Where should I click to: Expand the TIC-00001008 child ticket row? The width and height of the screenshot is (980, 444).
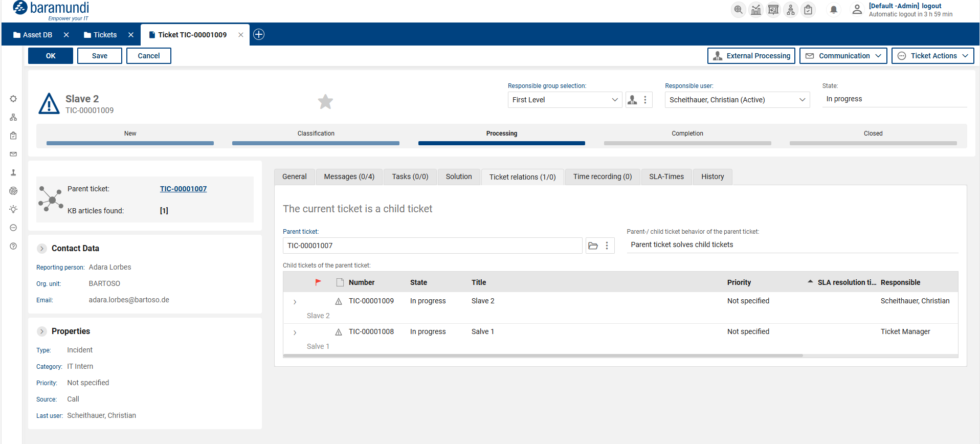pyautogui.click(x=295, y=332)
